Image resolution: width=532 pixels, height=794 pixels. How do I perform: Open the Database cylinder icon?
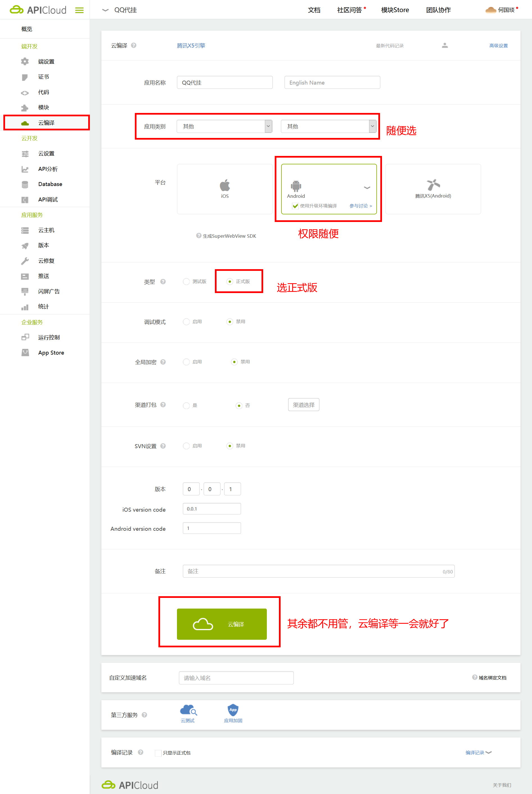point(25,184)
